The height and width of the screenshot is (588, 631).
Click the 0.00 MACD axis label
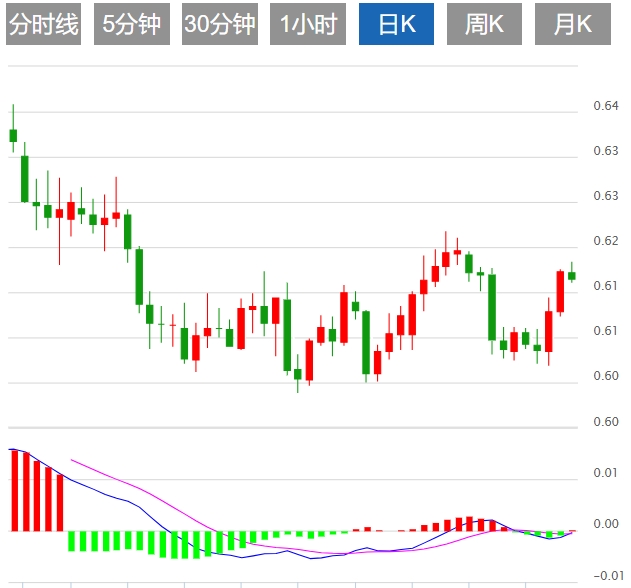[x=606, y=524]
